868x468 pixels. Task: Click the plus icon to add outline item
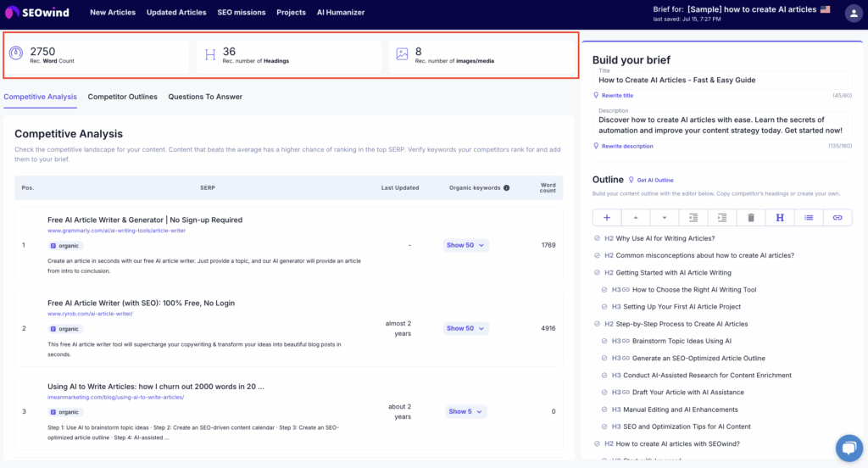[x=607, y=218]
